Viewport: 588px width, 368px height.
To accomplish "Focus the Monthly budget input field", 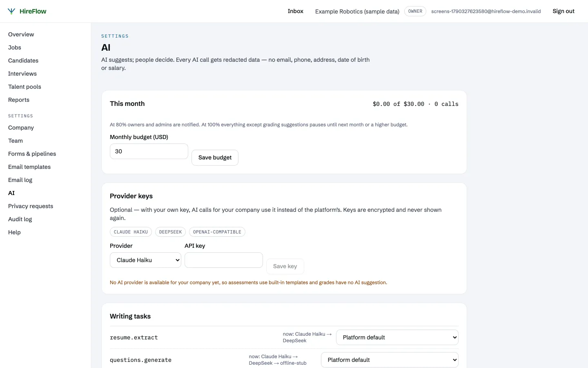I will coord(149,151).
